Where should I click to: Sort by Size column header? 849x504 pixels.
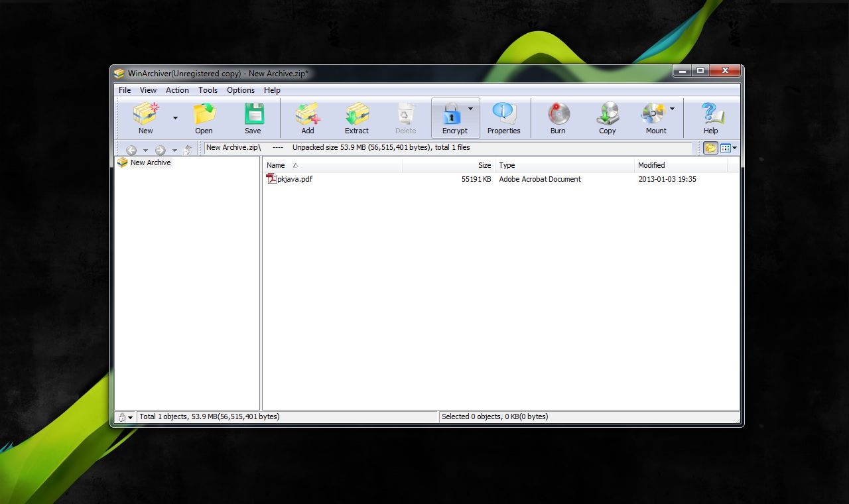coord(448,165)
